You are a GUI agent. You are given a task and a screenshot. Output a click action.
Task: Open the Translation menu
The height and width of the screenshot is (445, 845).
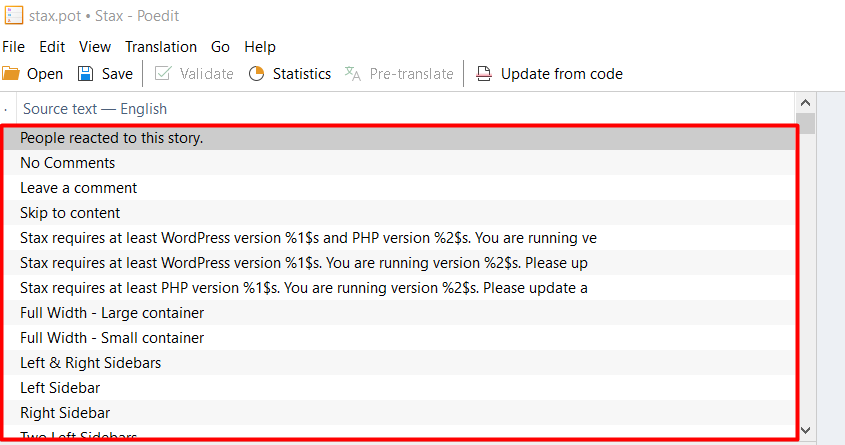click(161, 47)
